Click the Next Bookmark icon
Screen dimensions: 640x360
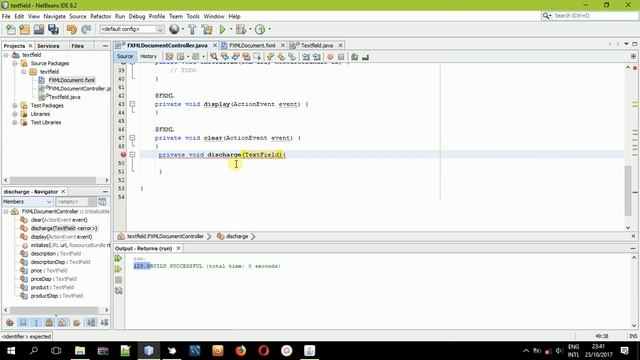(x=281, y=57)
